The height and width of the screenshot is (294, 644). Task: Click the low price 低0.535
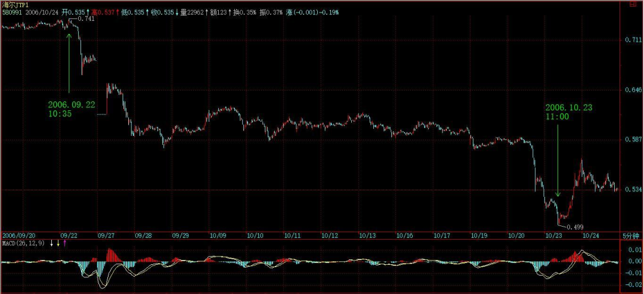[x=132, y=13]
